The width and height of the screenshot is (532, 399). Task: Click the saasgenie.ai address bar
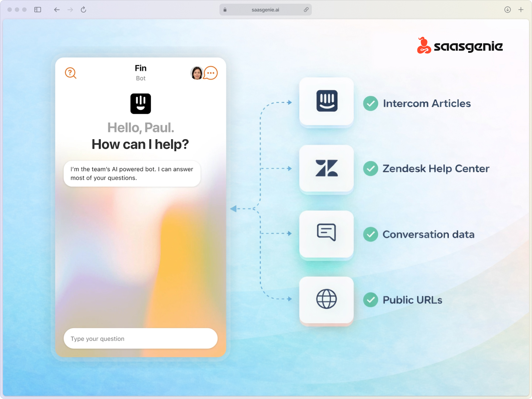(266, 10)
